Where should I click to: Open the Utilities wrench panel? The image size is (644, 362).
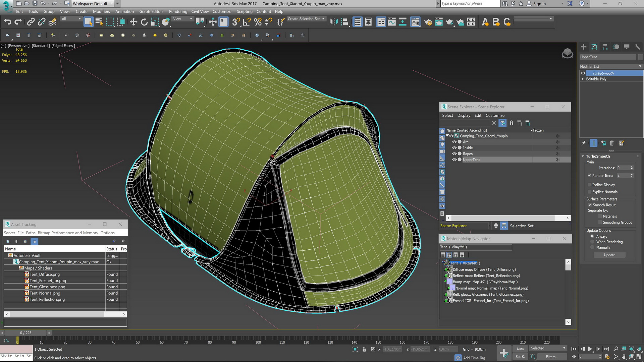(x=637, y=47)
